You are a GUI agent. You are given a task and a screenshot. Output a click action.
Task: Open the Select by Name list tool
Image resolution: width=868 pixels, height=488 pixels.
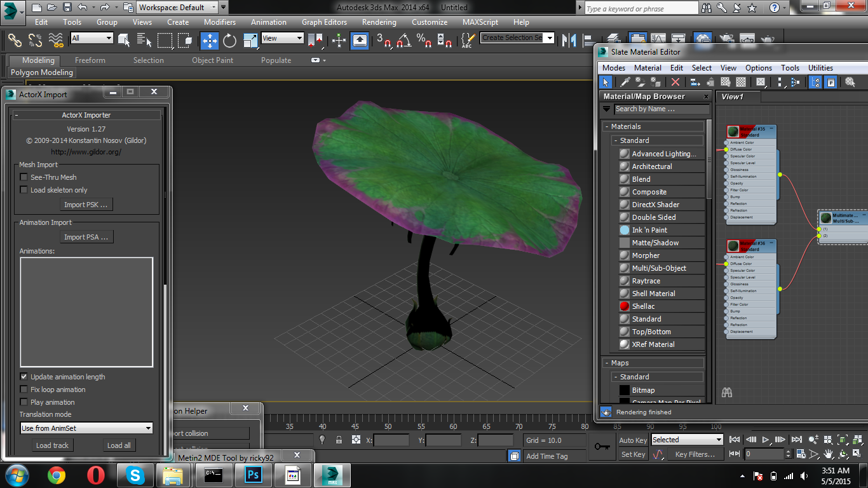click(144, 41)
